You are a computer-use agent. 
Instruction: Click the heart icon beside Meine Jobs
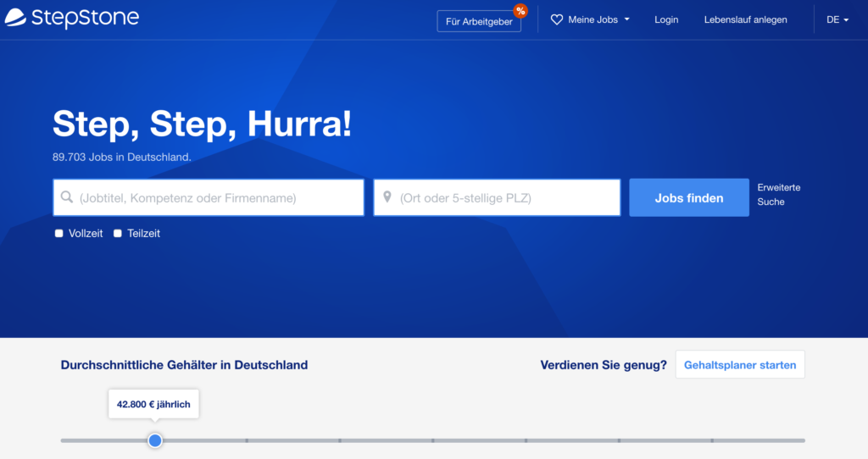557,19
